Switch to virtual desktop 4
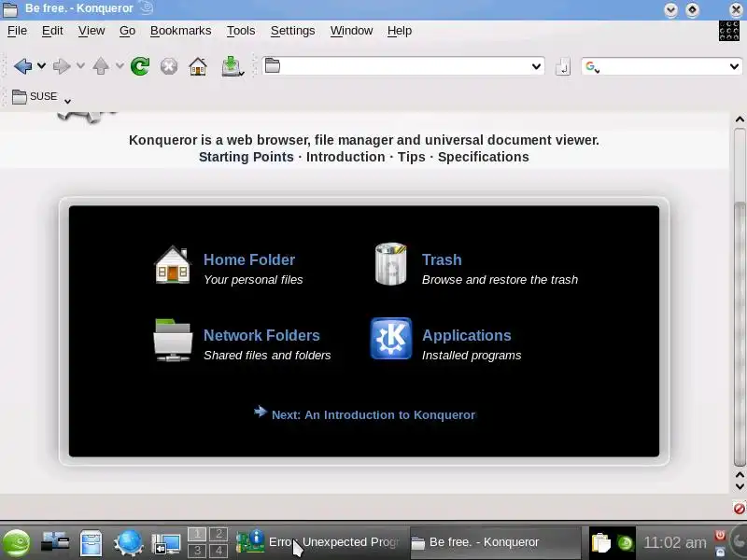This screenshot has width=747, height=560. 218,551
